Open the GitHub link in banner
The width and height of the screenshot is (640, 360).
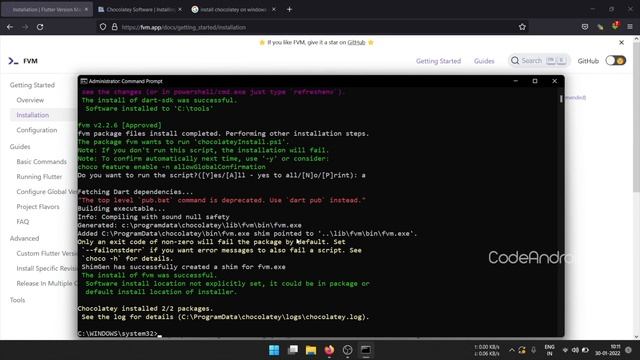coord(356,42)
